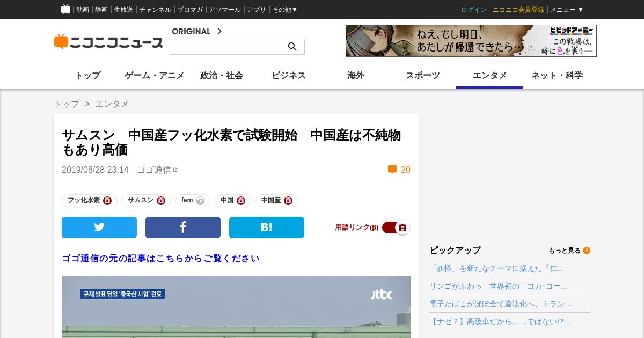
Task: Click the question icon on fem tag
Action: (200, 201)
